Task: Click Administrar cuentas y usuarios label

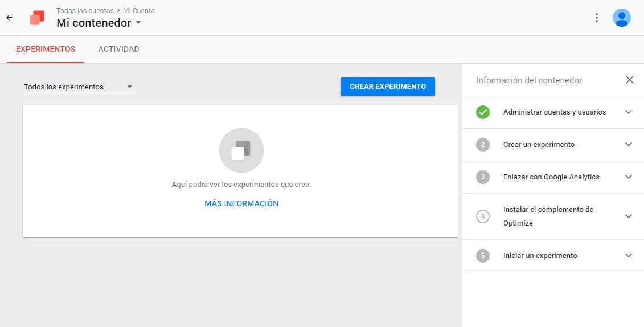Action: point(555,112)
